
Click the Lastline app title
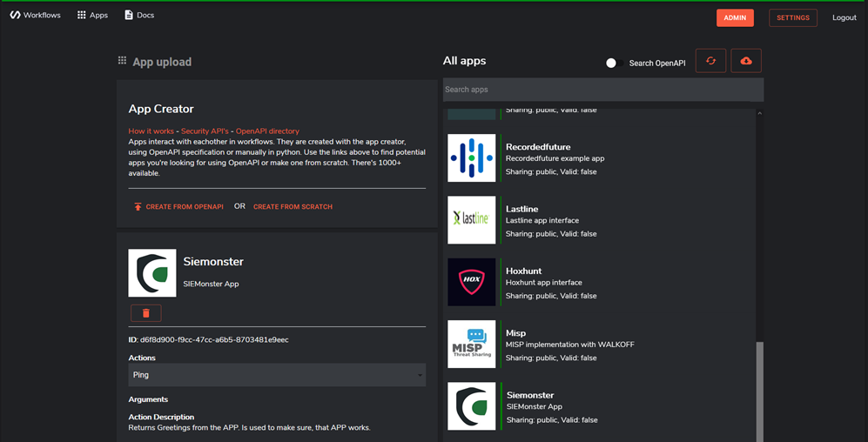[x=522, y=209]
